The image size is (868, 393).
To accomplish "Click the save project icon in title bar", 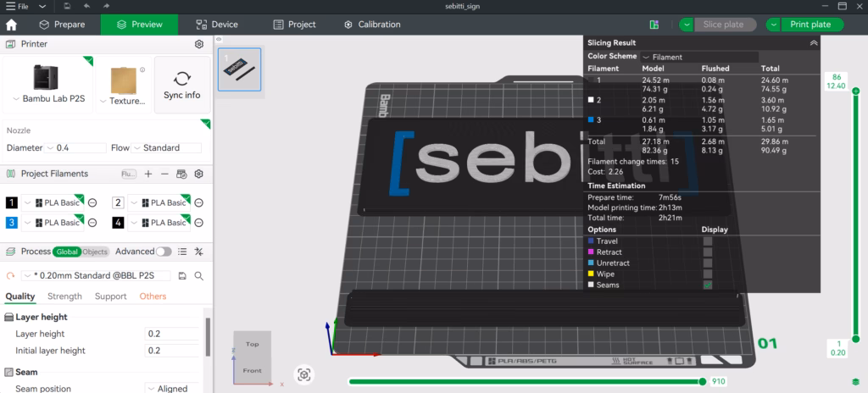I will coord(67,6).
